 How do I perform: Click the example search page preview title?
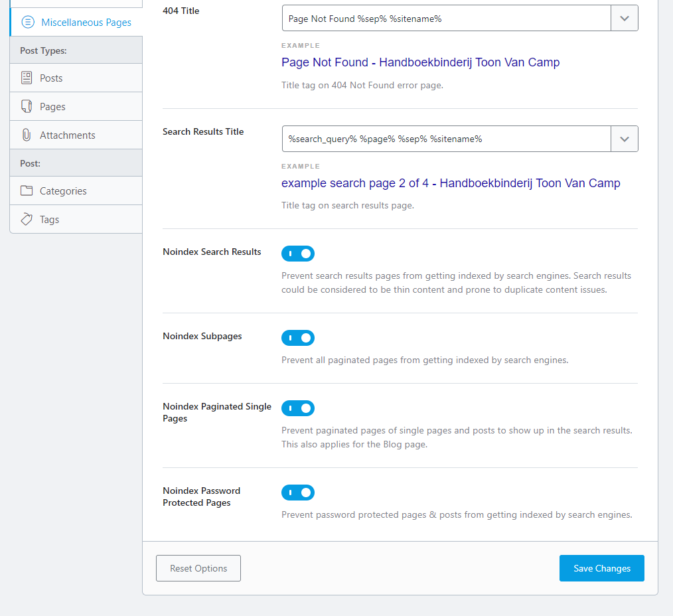click(x=451, y=183)
